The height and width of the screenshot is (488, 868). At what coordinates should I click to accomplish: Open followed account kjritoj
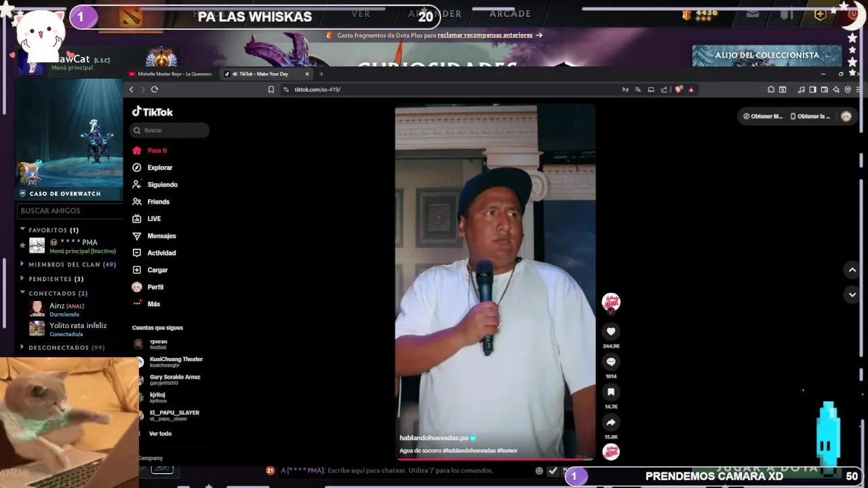[x=149, y=397]
